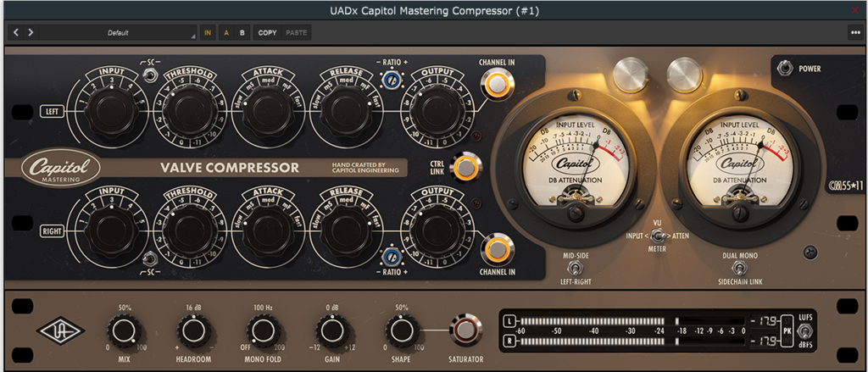Viewport: 868px width, 372px height.
Task: Click the right channel RELEASE knob
Action: click(x=347, y=230)
